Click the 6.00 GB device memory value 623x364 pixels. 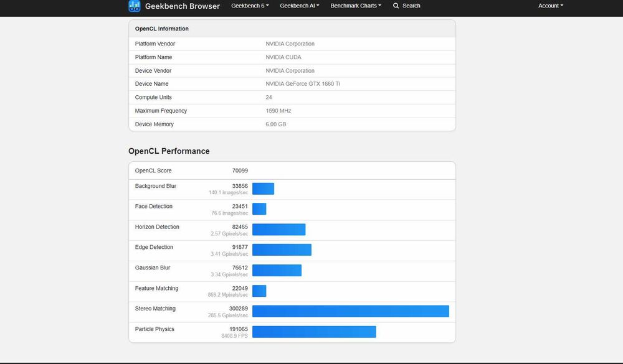click(276, 124)
